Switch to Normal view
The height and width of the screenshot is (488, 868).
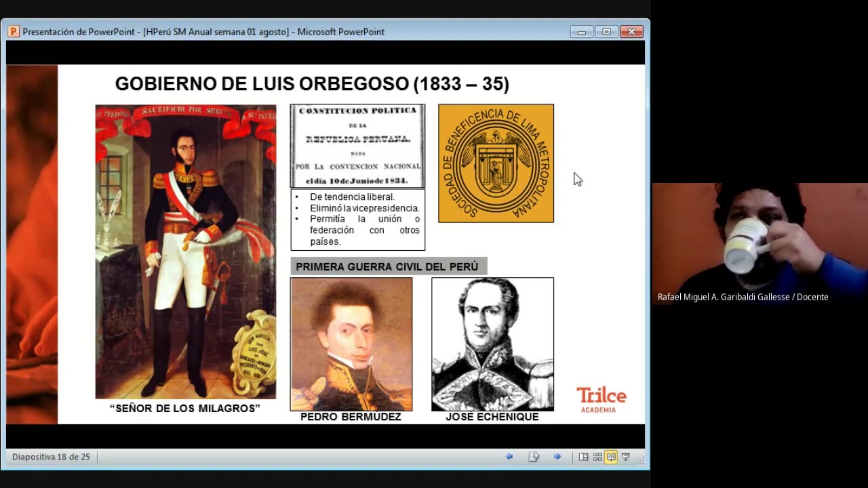tap(583, 457)
